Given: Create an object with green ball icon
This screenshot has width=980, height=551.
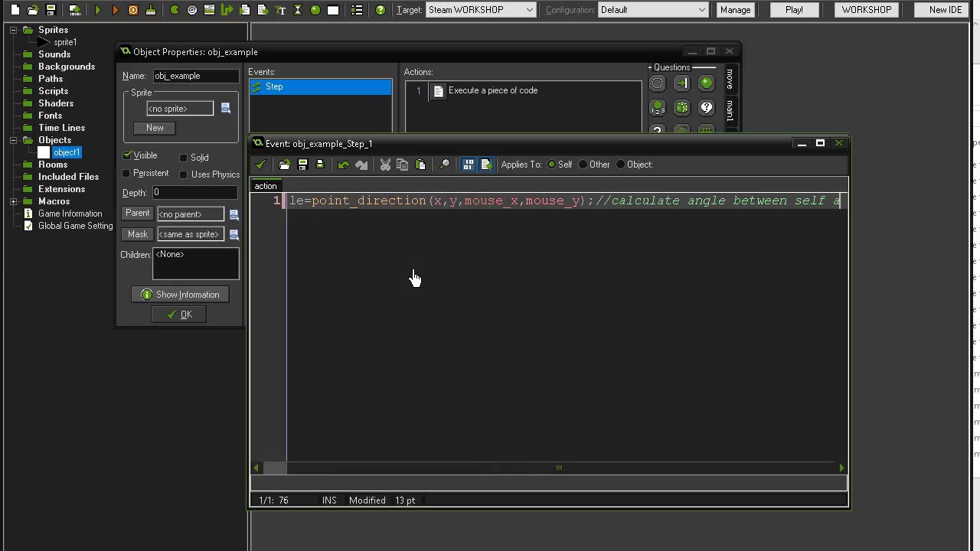Looking at the screenshot, I should [x=315, y=10].
